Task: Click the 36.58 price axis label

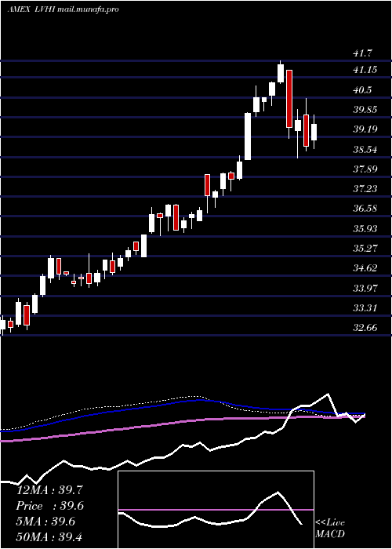Action: coord(365,209)
